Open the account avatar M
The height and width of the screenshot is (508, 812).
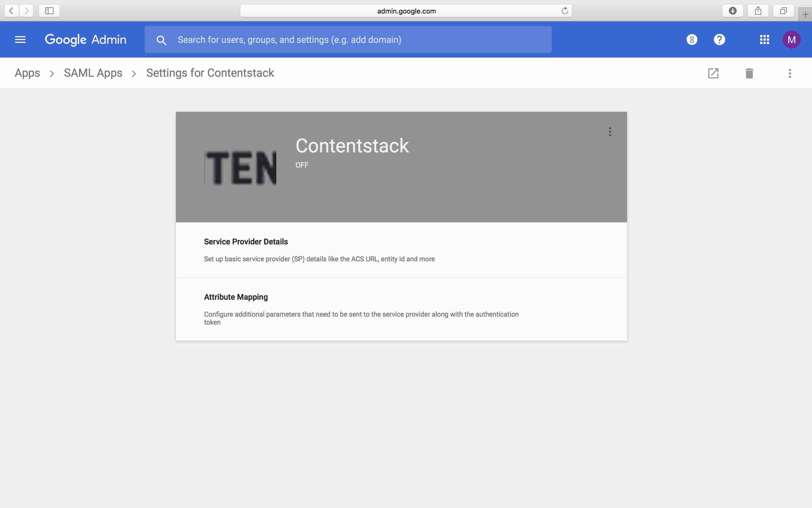[x=791, y=40]
